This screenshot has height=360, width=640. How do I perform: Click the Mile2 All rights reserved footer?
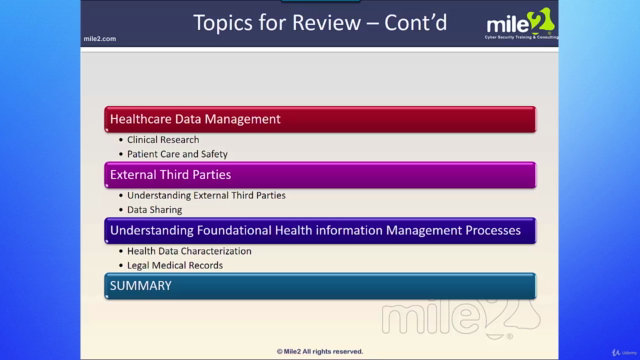(320, 351)
